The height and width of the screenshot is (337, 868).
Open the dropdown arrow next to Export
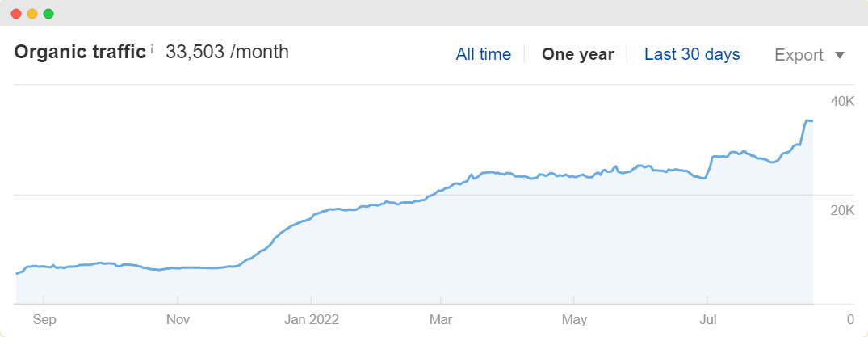click(x=839, y=56)
